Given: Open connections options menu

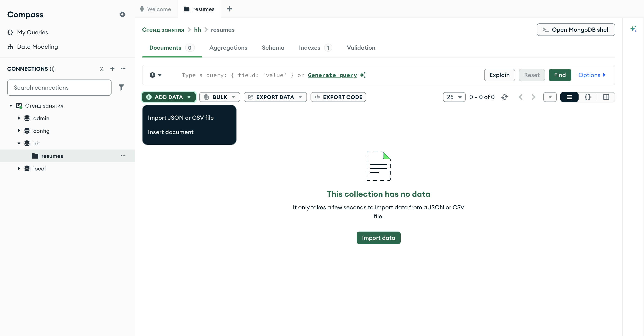Looking at the screenshot, I should [x=123, y=69].
